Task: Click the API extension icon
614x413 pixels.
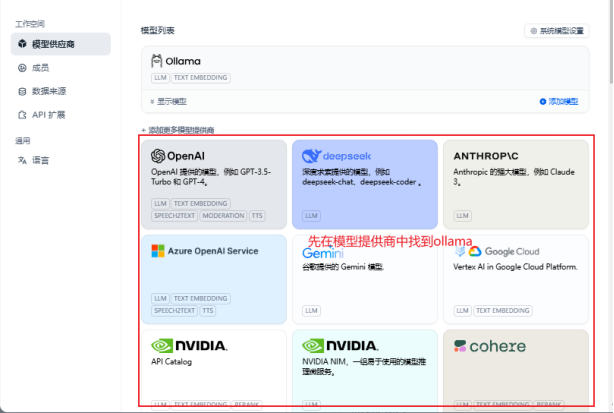Action: coord(22,115)
